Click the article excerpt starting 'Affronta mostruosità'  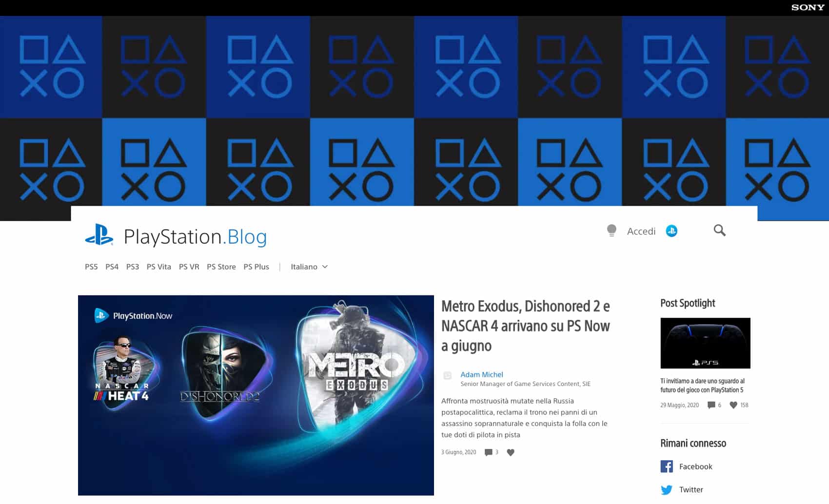pos(524,418)
